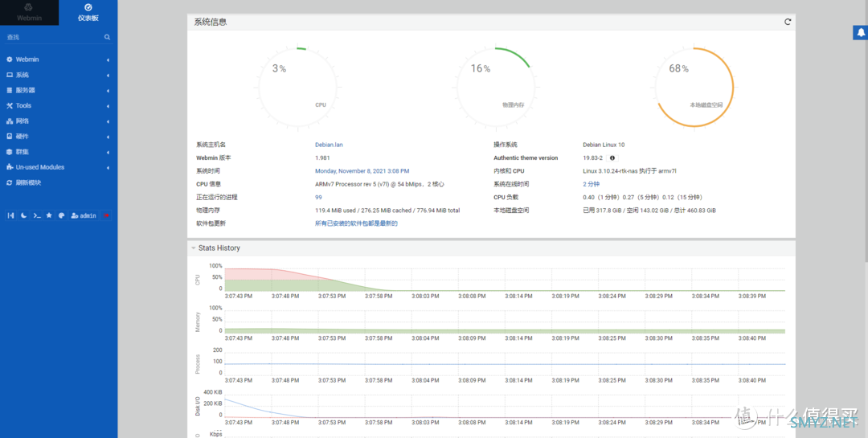Open theme palette configuration icon
Viewport: 868px width, 438px height.
click(61, 215)
